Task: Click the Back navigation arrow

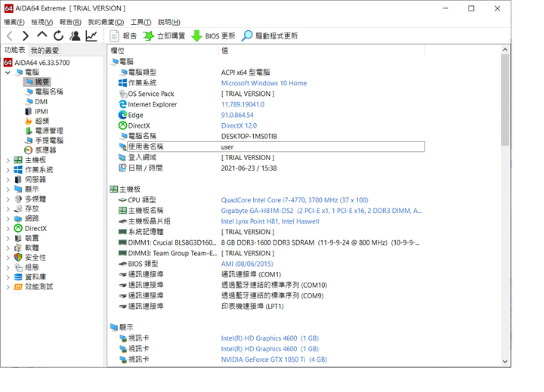Action: [10, 35]
